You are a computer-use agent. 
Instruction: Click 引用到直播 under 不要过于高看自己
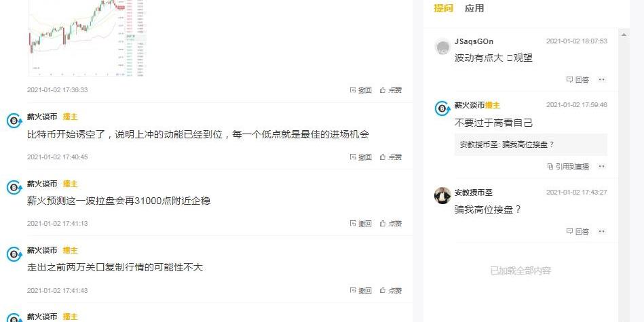[x=568, y=167]
